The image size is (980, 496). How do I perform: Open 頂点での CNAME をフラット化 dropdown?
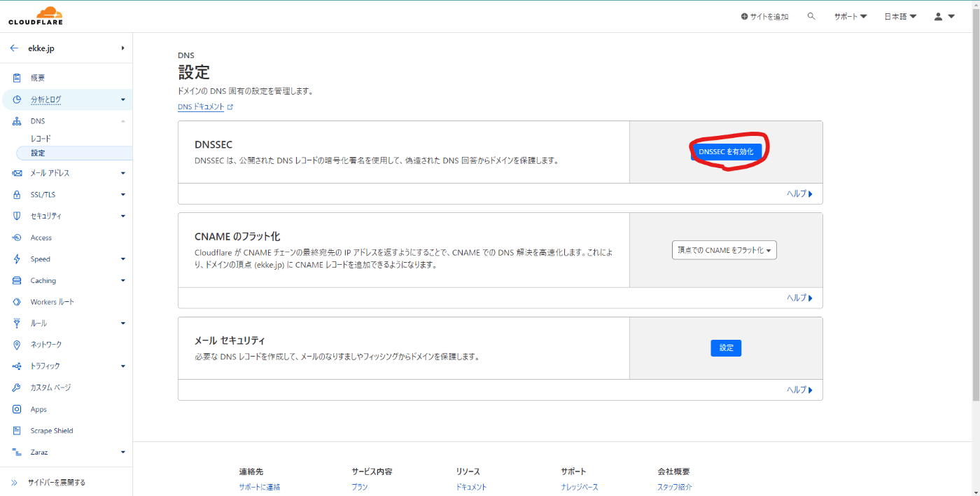click(x=724, y=250)
